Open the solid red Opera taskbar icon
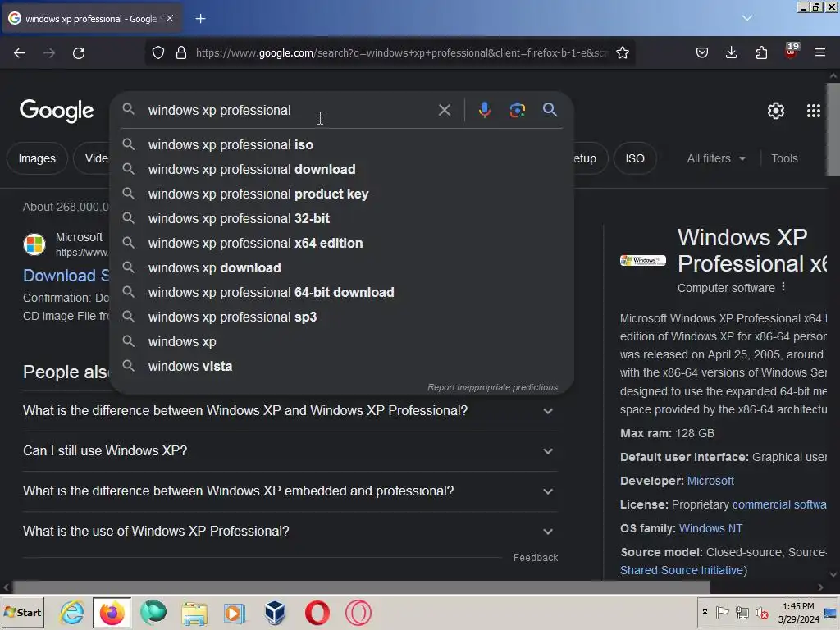840x630 pixels. 317,612
